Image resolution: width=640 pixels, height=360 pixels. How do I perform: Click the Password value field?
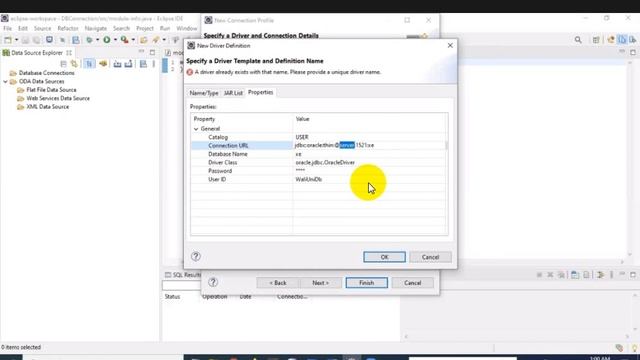tap(369, 171)
